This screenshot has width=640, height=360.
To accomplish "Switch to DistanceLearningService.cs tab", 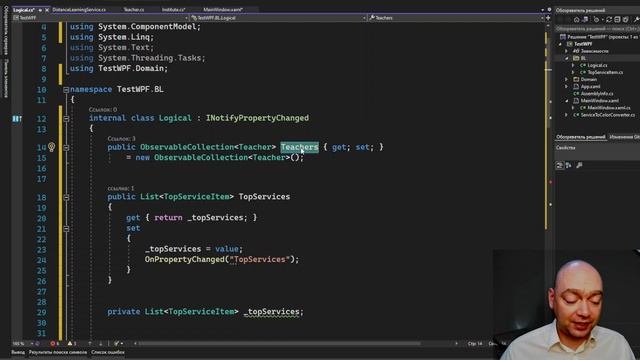I will pos(79,10).
